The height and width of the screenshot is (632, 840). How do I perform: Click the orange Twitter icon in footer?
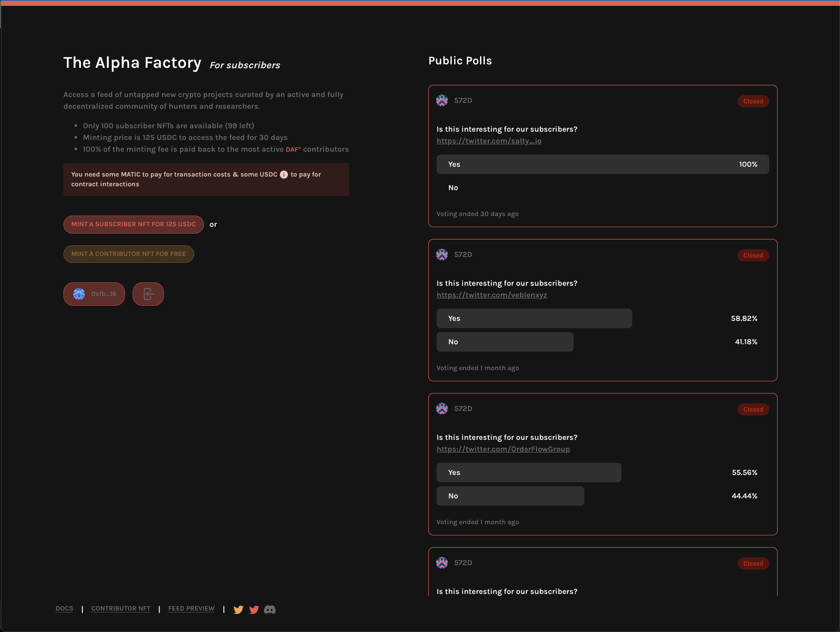238,610
